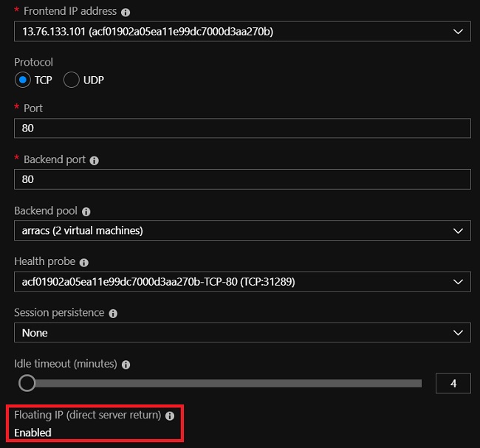Click the Protocol label text
480x448 pixels.
click(33, 62)
